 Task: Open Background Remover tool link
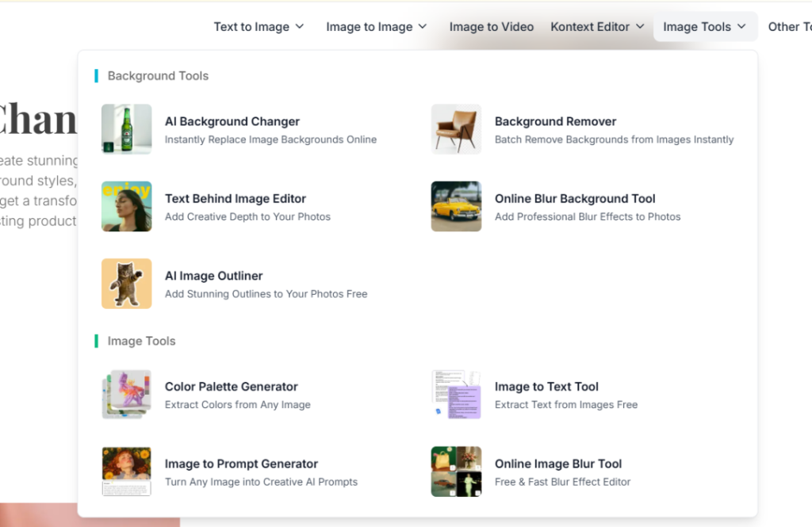point(555,121)
